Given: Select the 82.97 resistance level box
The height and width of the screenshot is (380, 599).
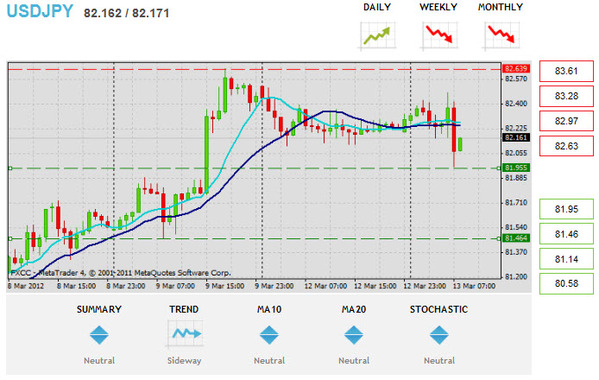Looking at the screenshot, I should 567,121.
